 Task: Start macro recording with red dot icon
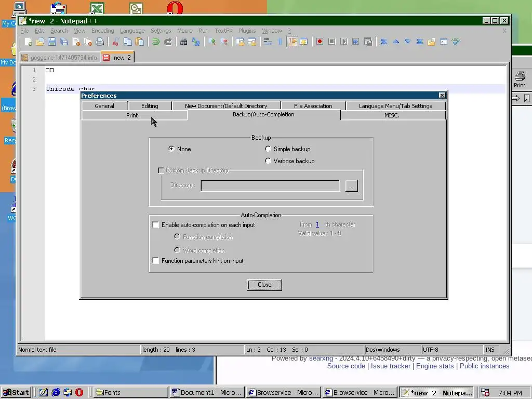pyautogui.click(x=320, y=42)
